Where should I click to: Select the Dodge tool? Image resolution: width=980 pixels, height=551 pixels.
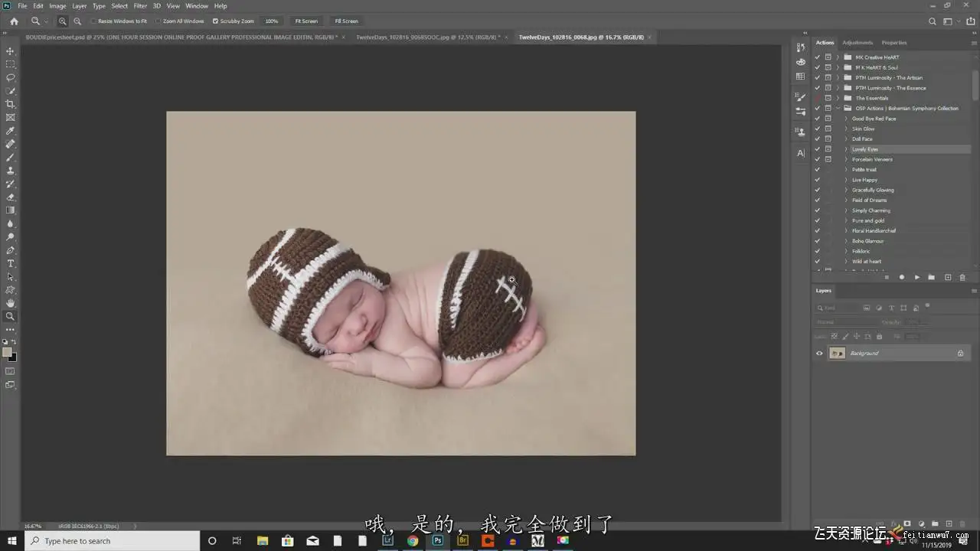11,236
